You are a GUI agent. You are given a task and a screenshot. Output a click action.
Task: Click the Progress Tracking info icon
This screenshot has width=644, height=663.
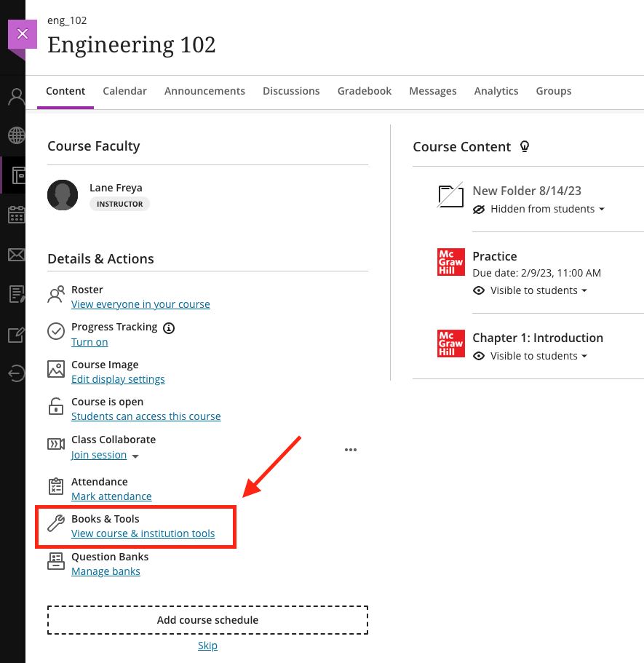pos(169,327)
